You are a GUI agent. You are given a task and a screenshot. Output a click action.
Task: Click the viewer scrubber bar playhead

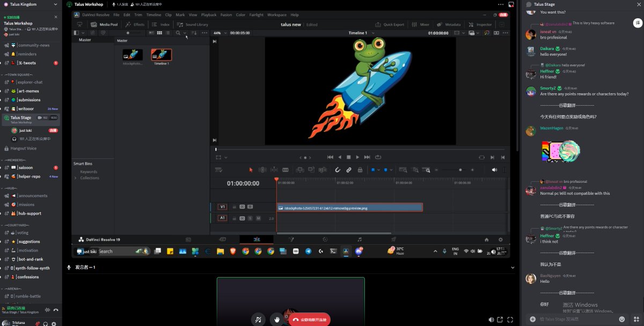tap(216, 149)
